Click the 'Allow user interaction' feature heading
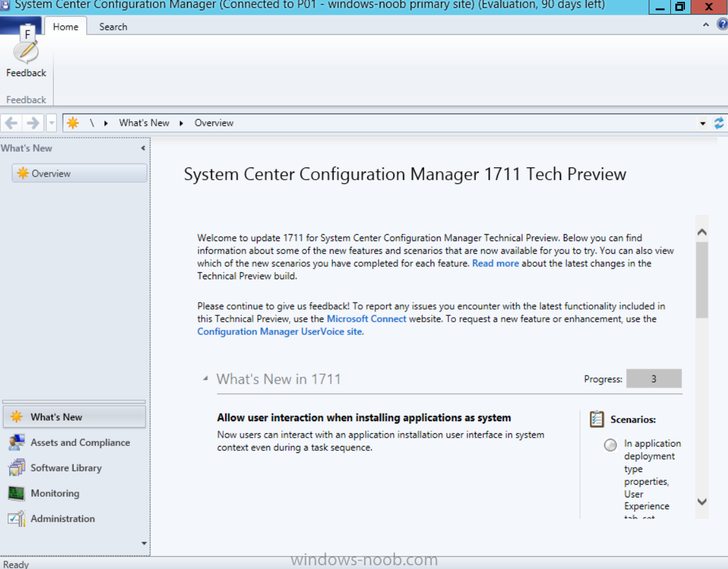 point(364,417)
